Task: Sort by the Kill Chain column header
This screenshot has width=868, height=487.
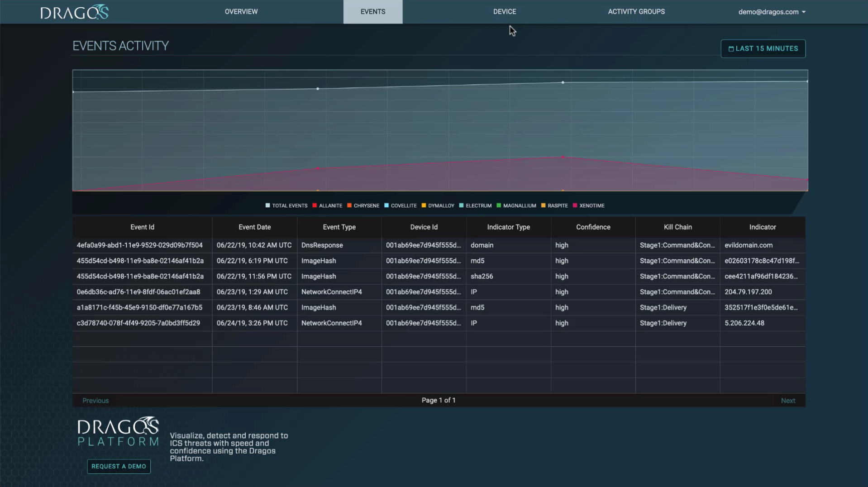Action: [x=677, y=227]
